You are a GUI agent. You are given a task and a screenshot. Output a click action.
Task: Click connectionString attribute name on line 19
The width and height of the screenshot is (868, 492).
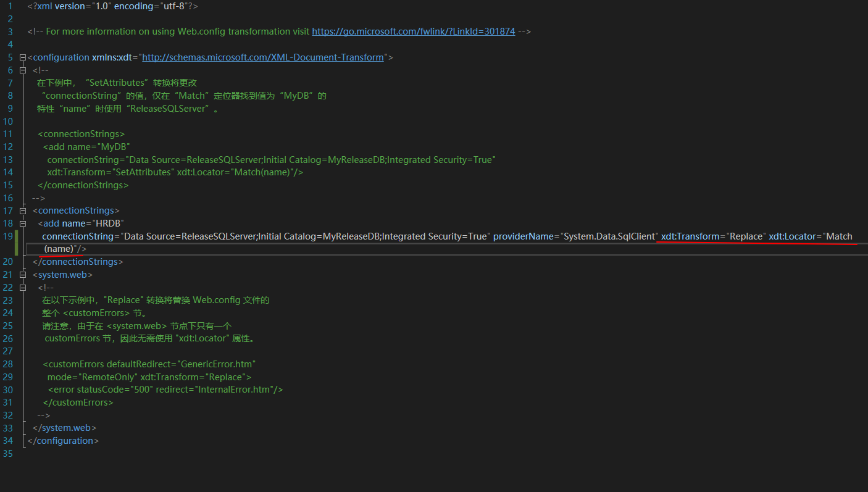click(78, 236)
